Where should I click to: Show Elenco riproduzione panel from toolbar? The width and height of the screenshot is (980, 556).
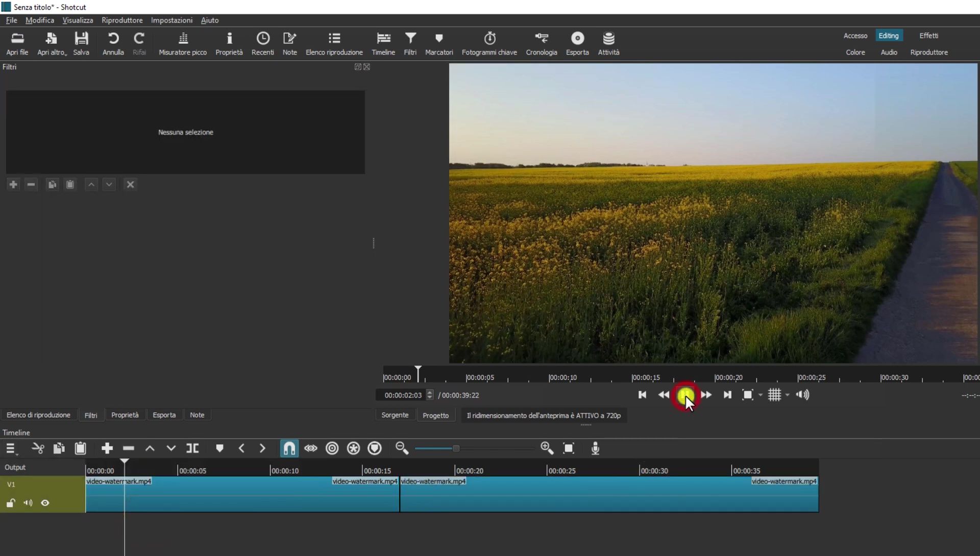tap(334, 44)
